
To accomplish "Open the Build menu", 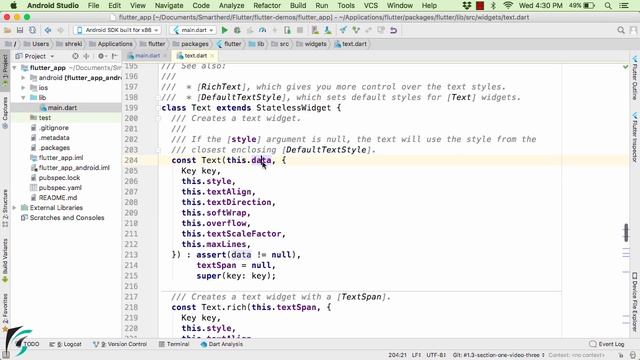I will [298, 5].
